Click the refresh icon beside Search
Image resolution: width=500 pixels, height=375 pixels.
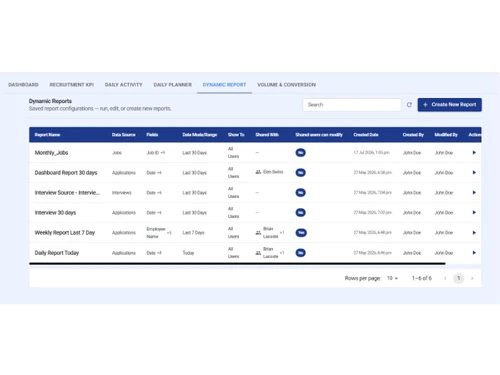coord(409,105)
